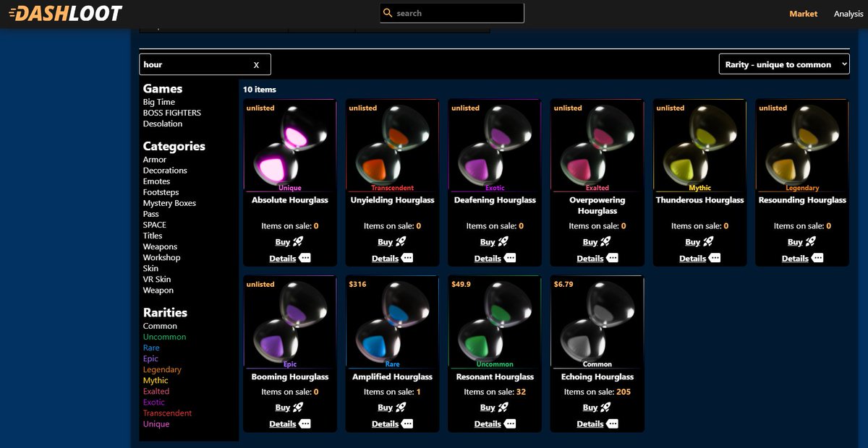Clear the 'hour' filter with X
The height and width of the screenshot is (448, 868).
[256, 65]
